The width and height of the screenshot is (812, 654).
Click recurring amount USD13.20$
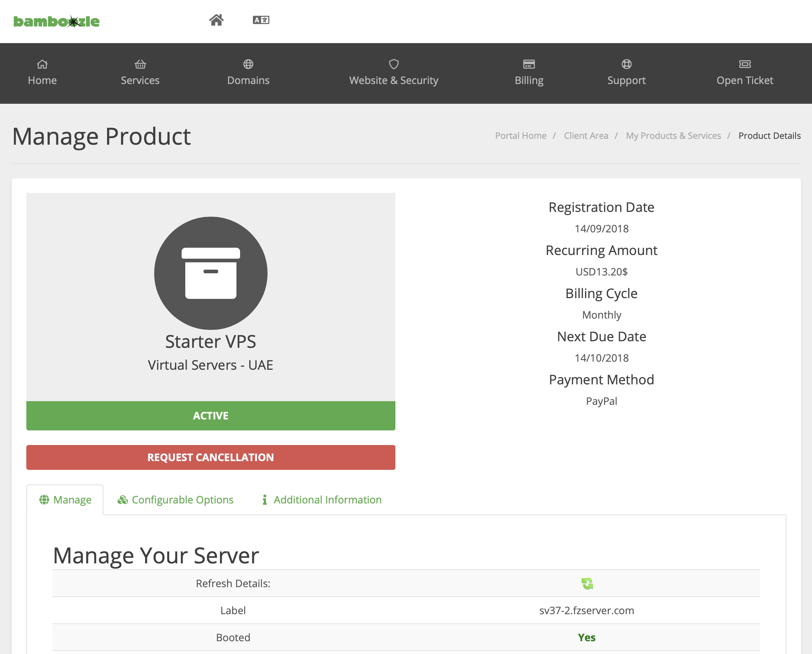coord(602,271)
